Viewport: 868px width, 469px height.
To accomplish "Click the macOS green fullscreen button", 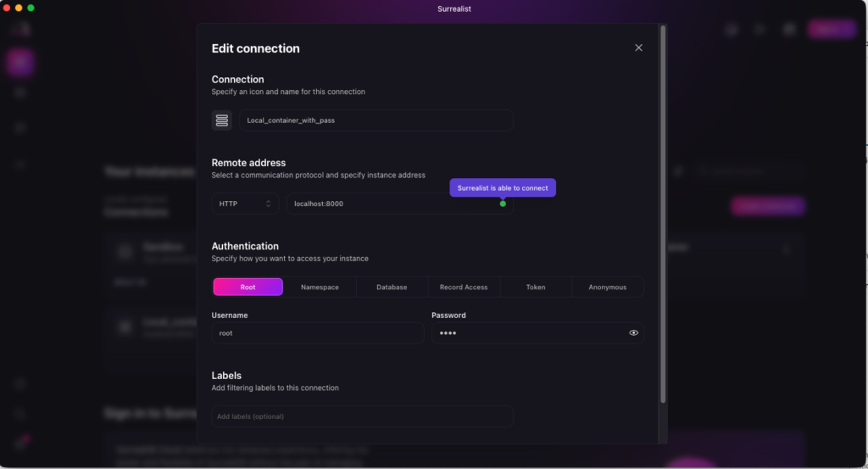I will pyautogui.click(x=31, y=8).
